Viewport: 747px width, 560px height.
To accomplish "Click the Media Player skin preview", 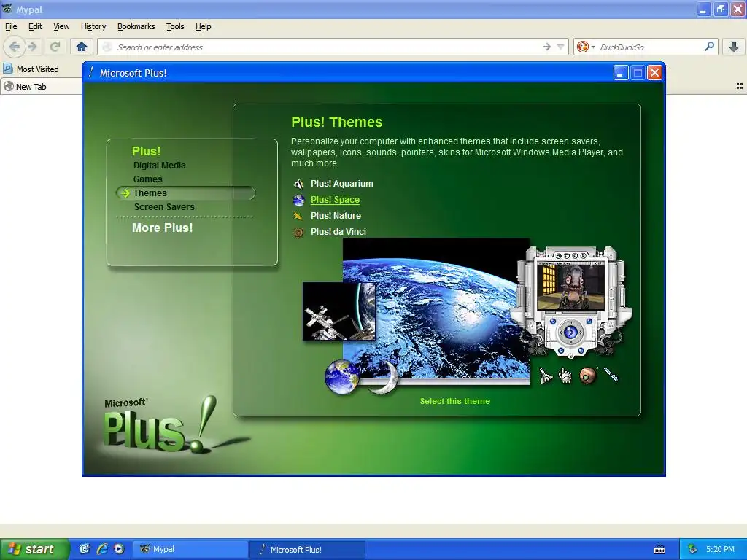I will [570, 301].
